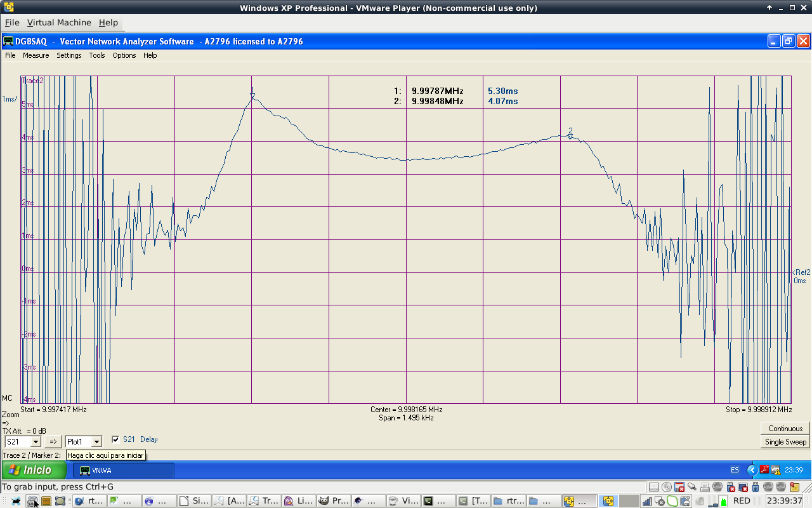Open the GIMP window from the host taskbar

pyautogui.click(x=334, y=501)
